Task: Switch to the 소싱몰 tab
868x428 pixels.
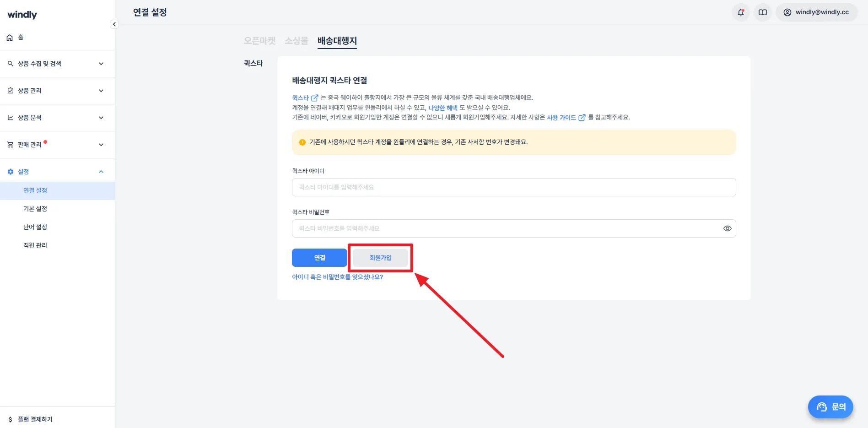Action: click(x=297, y=41)
